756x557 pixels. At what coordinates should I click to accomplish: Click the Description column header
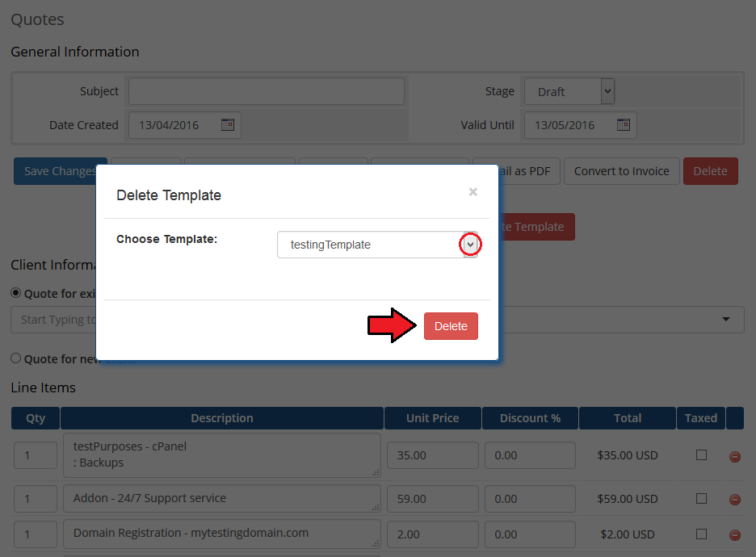pyautogui.click(x=222, y=418)
